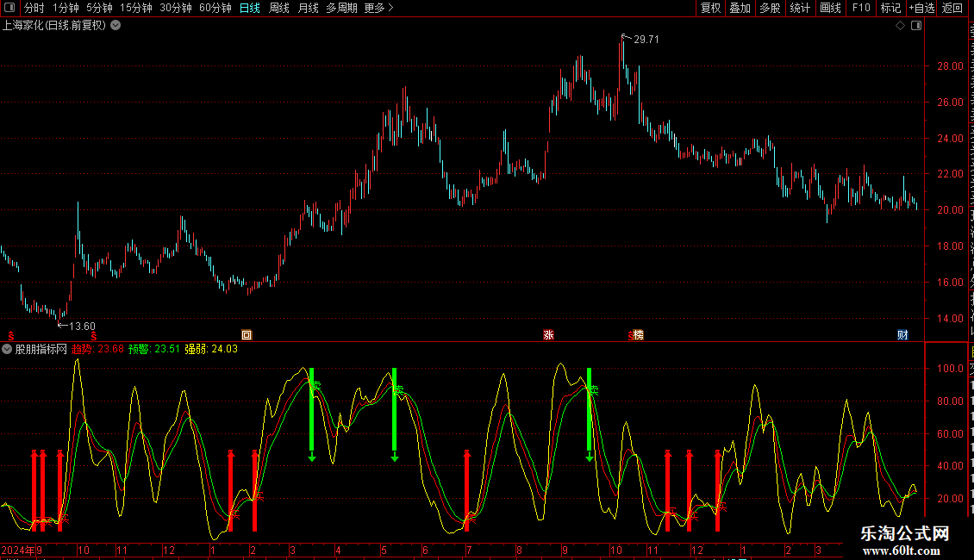Viewport: 974px width, 560px height.
Task: Open the F10 company info
Action: (x=861, y=8)
